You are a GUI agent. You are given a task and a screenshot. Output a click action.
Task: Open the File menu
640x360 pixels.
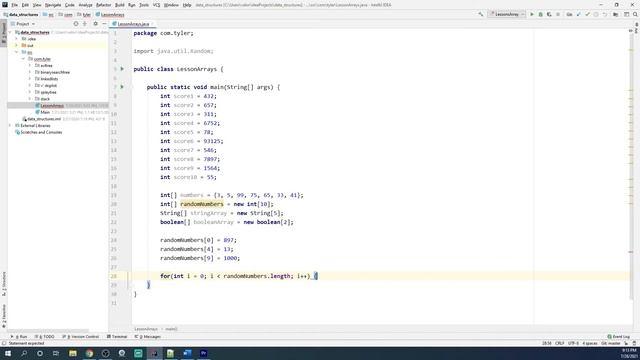pyautogui.click(x=14, y=5)
